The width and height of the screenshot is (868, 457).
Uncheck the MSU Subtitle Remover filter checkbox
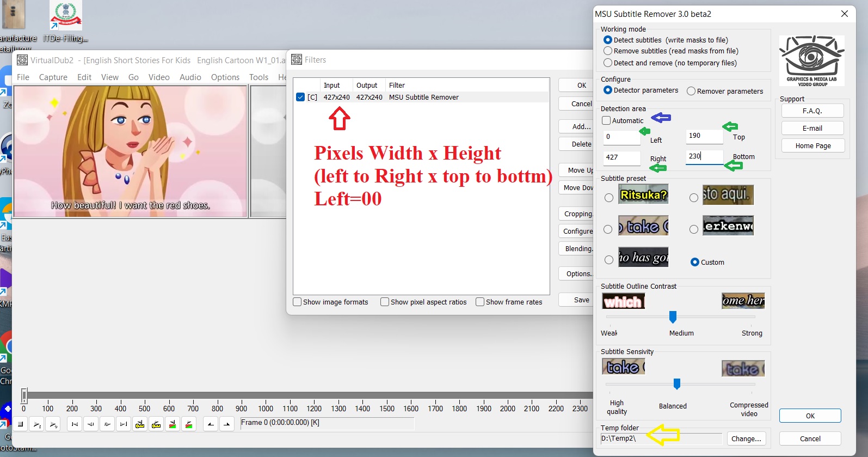click(x=300, y=97)
